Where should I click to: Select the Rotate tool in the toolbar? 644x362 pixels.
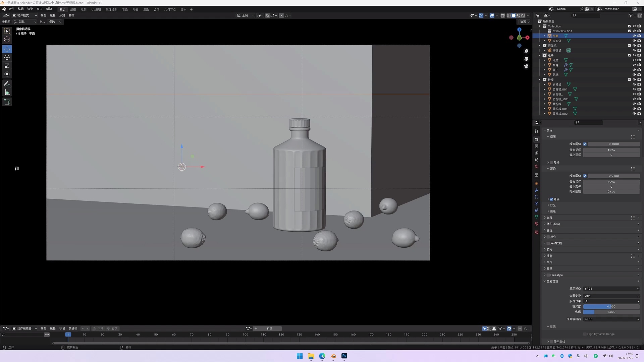click(7, 57)
